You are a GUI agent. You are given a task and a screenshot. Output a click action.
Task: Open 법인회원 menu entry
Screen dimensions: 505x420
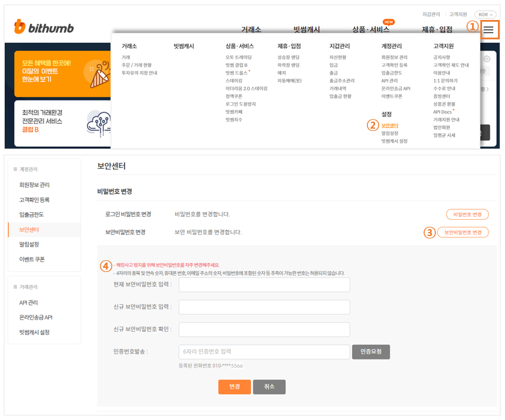click(x=442, y=127)
